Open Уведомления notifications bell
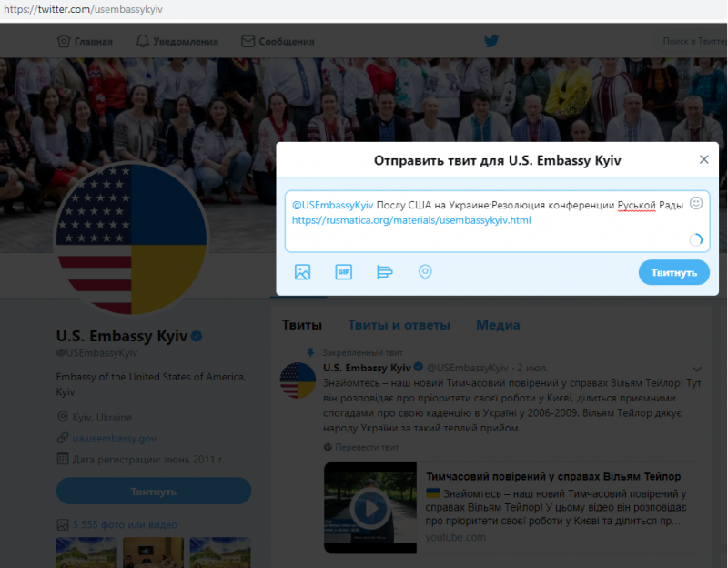The width and height of the screenshot is (728, 568). pos(143,41)
